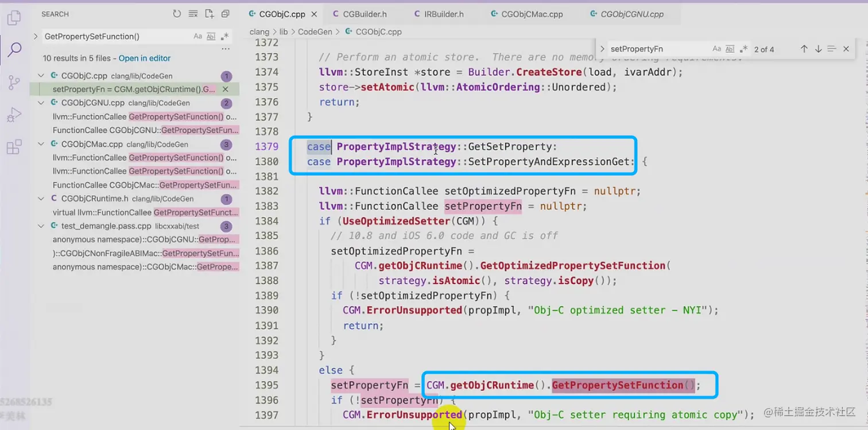Click highlighted 'setPropertyFn' on line 1383
Viewport: 868px width, 430px height.
tap(483, 206)
